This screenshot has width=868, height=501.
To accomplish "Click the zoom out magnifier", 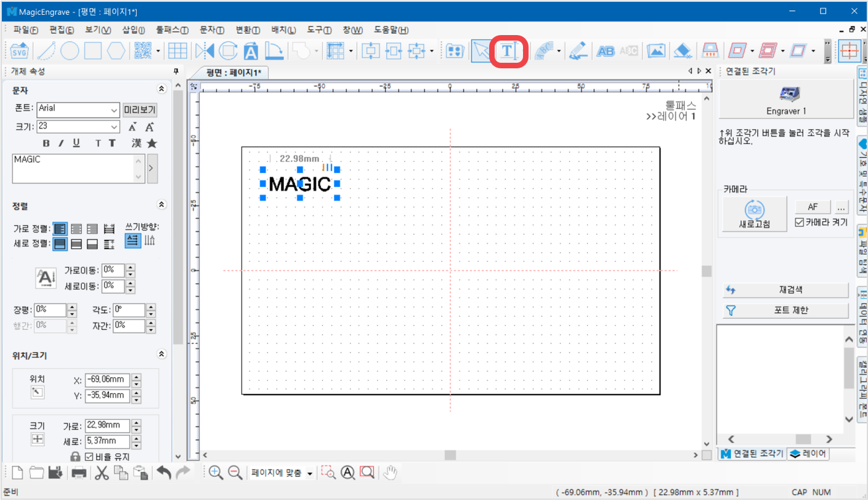I will pos(235,473).
